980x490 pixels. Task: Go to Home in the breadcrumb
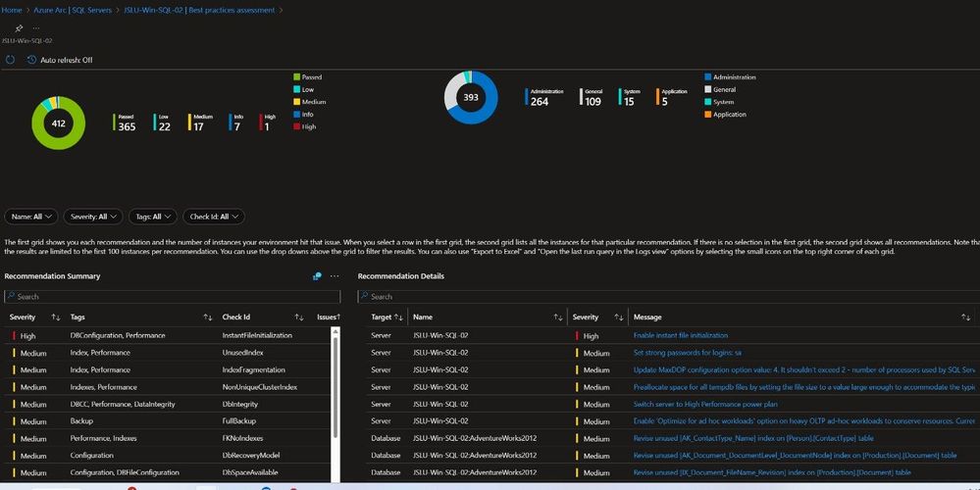pos(12,10)
